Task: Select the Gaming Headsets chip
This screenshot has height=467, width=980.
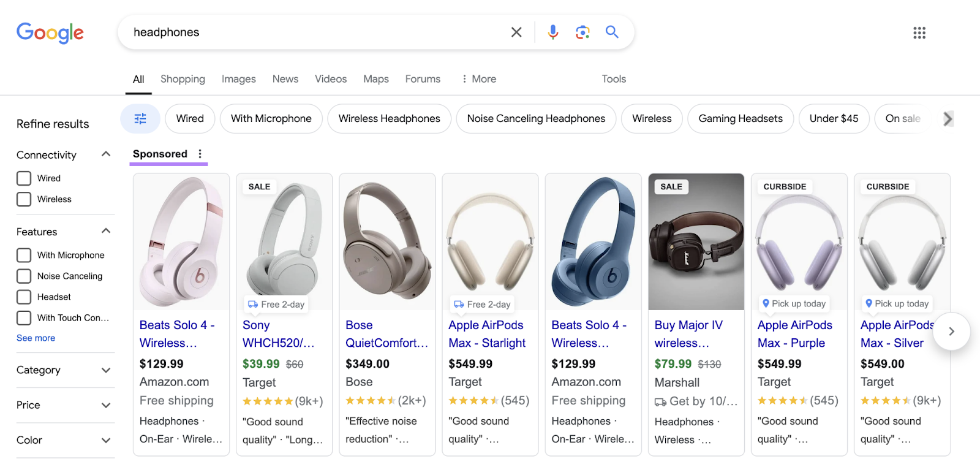Action: tap(740, 118)
